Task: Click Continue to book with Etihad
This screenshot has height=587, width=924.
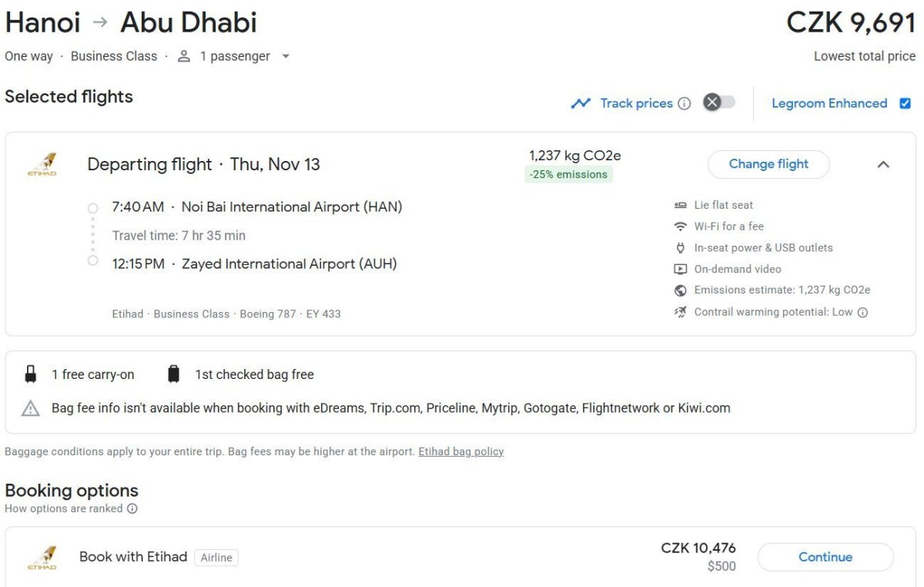Action: coord(825,557)
